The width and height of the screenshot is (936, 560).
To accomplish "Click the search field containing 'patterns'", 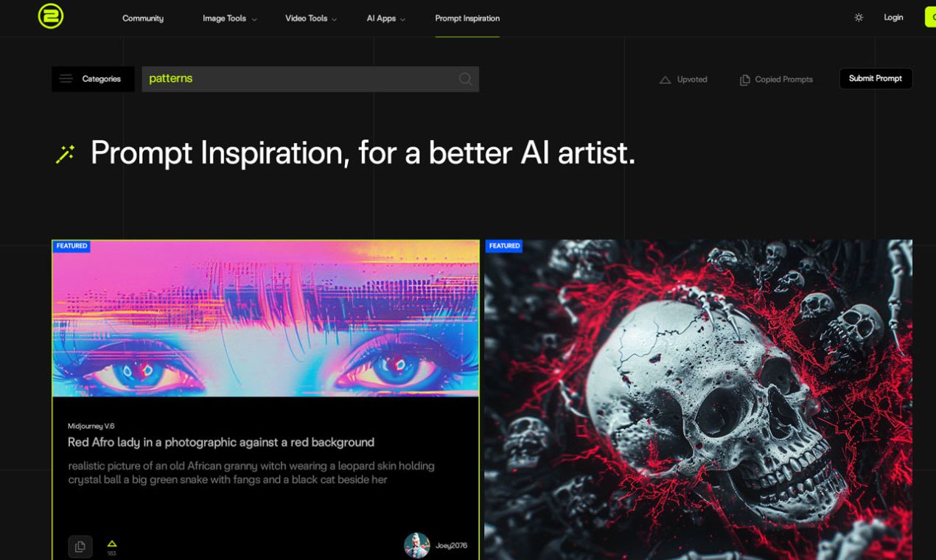I will 310,79.
